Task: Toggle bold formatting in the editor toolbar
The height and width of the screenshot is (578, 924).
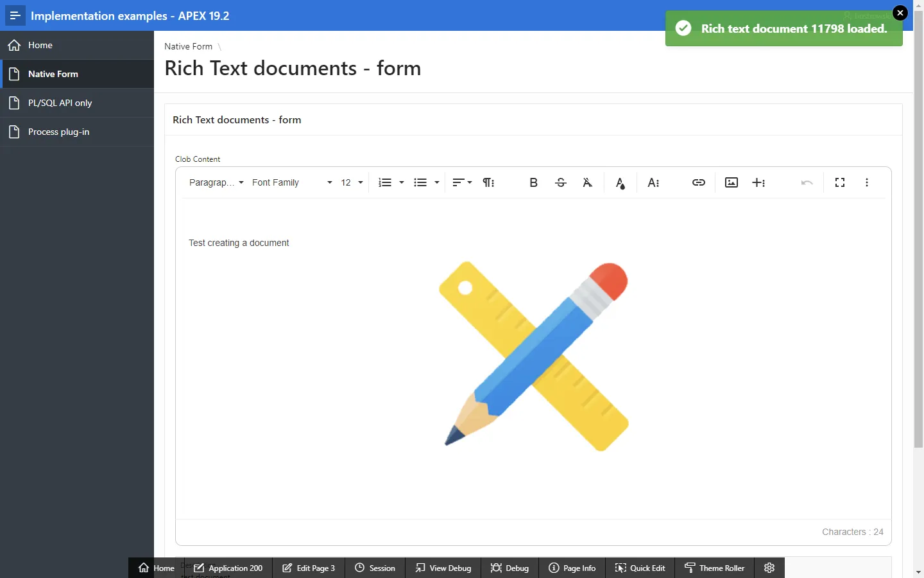Action: click(533, 182)
